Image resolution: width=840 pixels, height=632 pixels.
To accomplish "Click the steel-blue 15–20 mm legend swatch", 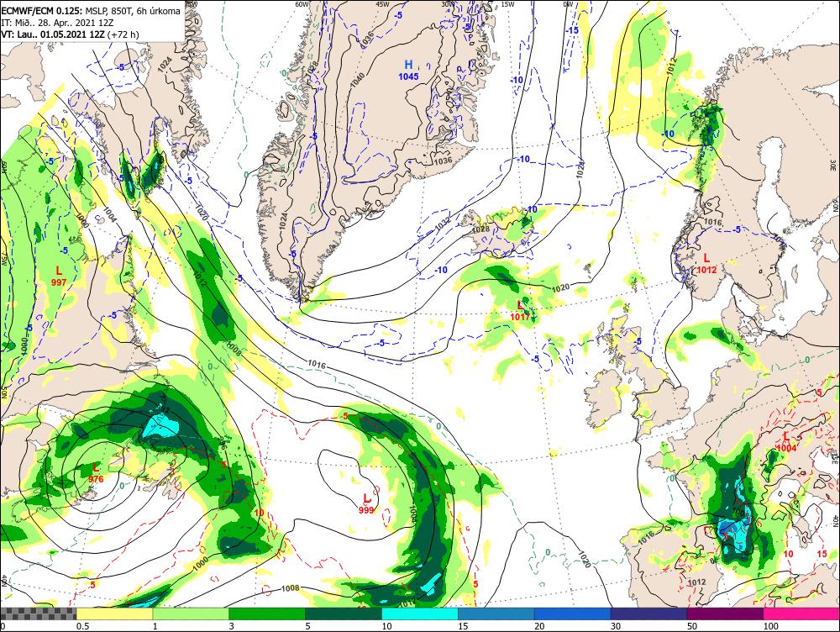I will 496,614.
